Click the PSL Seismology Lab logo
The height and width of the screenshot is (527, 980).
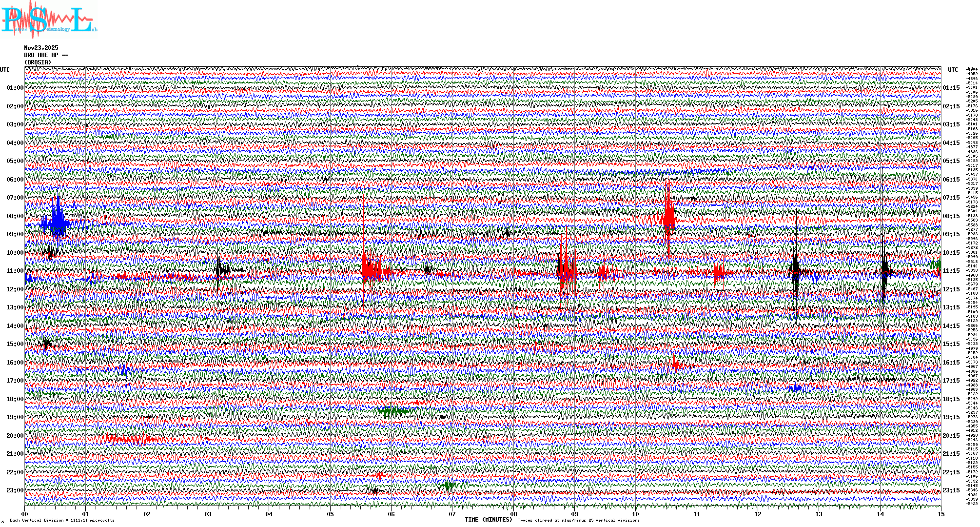[49, 20]
